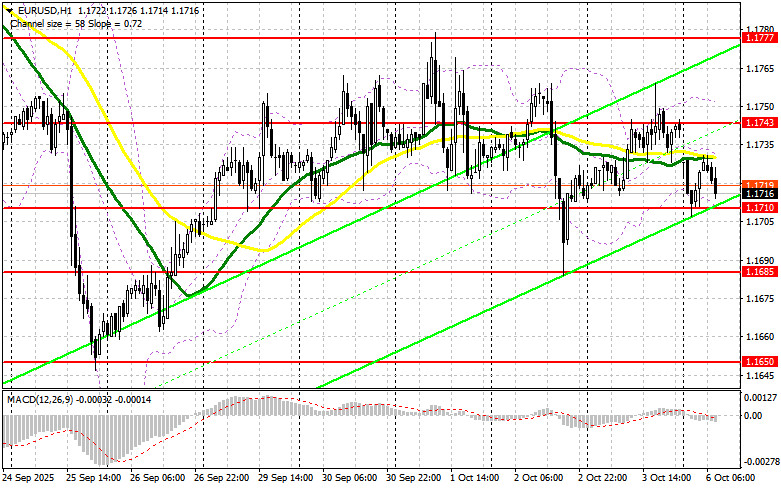Click the EURUSD,H1 chart title text

coord(41,7)
